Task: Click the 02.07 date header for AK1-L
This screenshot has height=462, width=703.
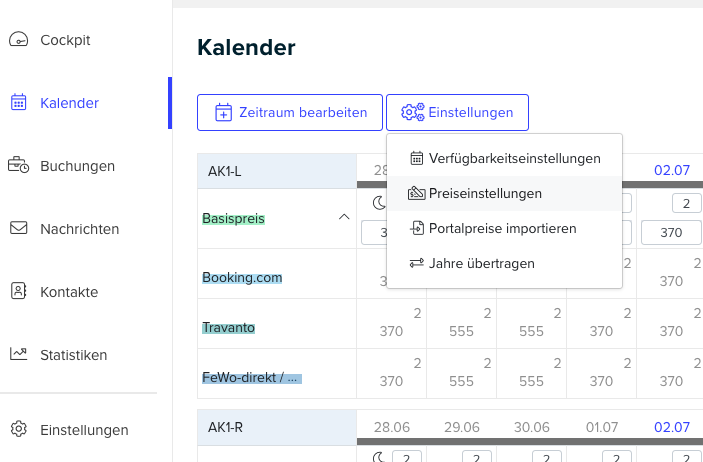Action: pyautogui.click(x=671, y=171)
